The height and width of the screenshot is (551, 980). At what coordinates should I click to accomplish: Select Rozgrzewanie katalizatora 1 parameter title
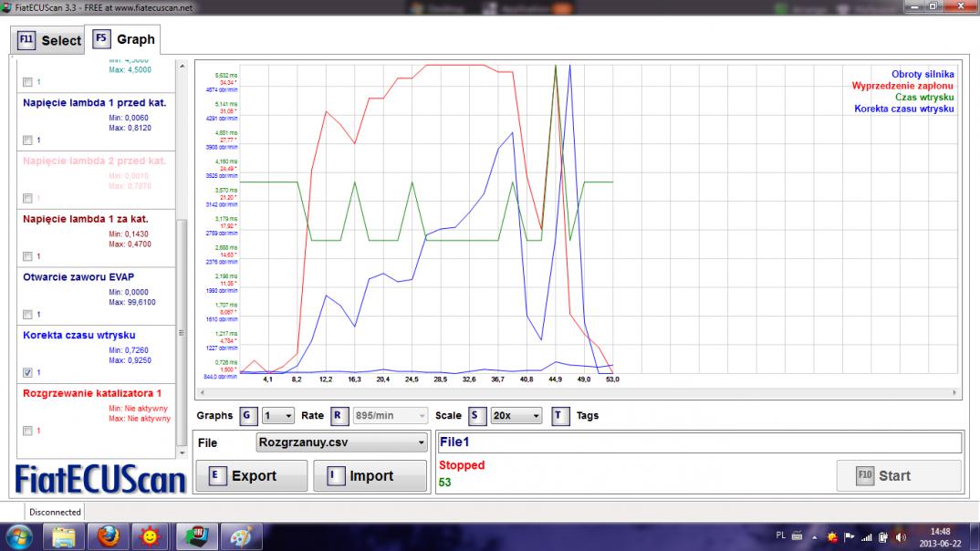[92, 393]
